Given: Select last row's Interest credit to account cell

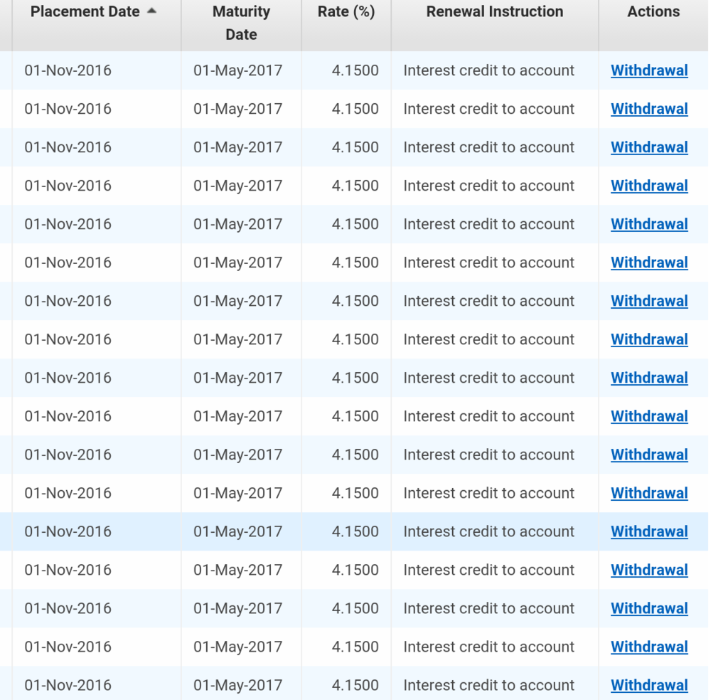Looking at the screenshot, I should click(x=488, y=685).
